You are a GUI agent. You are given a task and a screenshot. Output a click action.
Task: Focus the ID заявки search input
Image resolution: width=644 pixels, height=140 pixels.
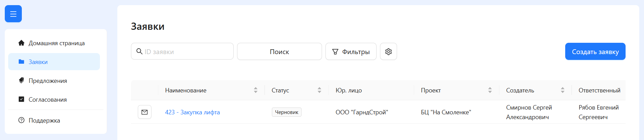[182, 51]
